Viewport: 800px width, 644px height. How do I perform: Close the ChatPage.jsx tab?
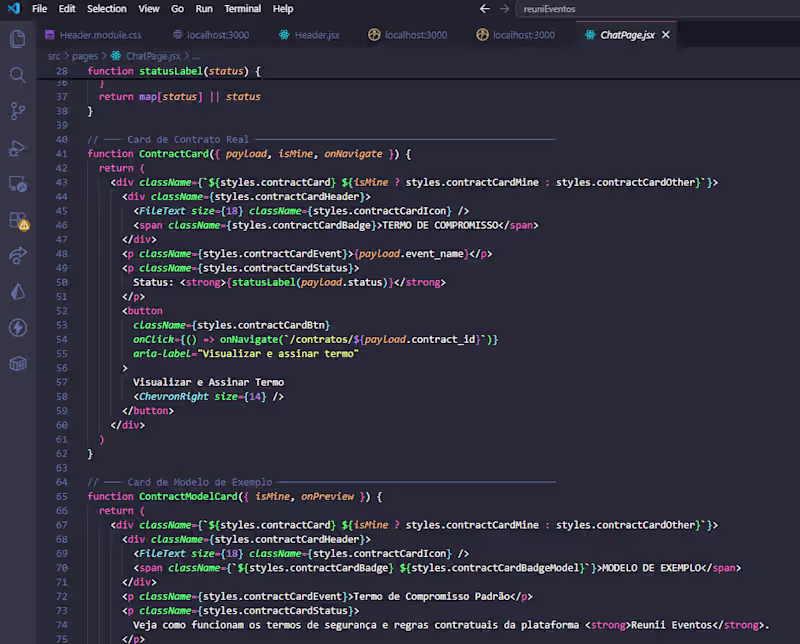666,35
